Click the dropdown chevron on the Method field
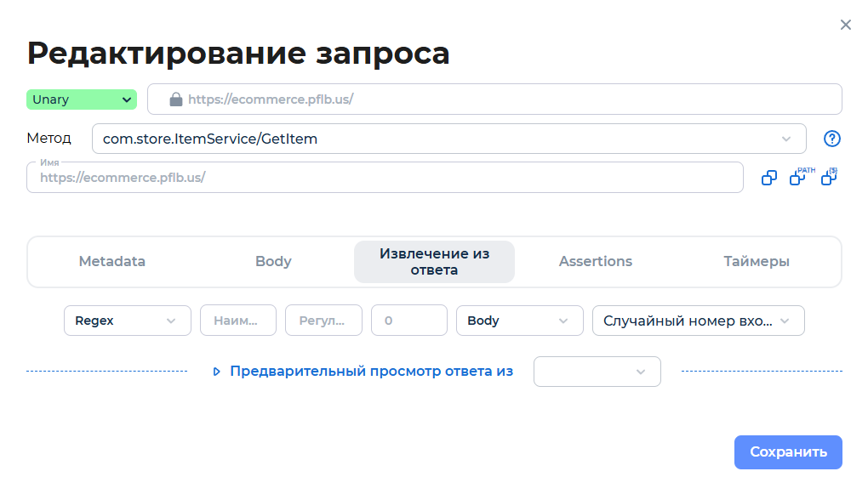The image size is (868, 494). click(786, 138)
